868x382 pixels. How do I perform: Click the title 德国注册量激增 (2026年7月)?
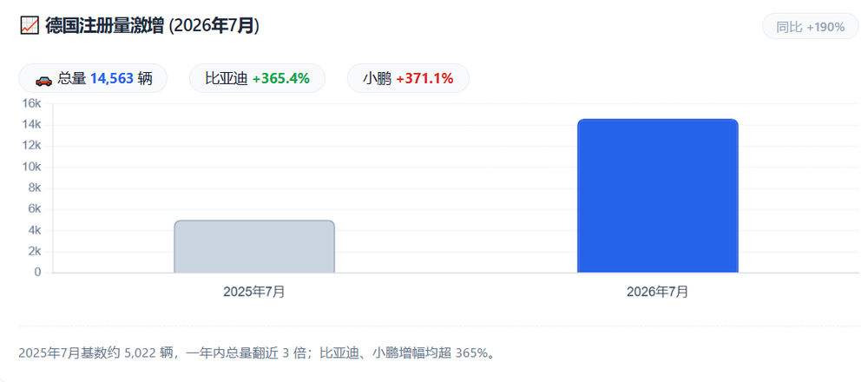[x=152, y=26]
